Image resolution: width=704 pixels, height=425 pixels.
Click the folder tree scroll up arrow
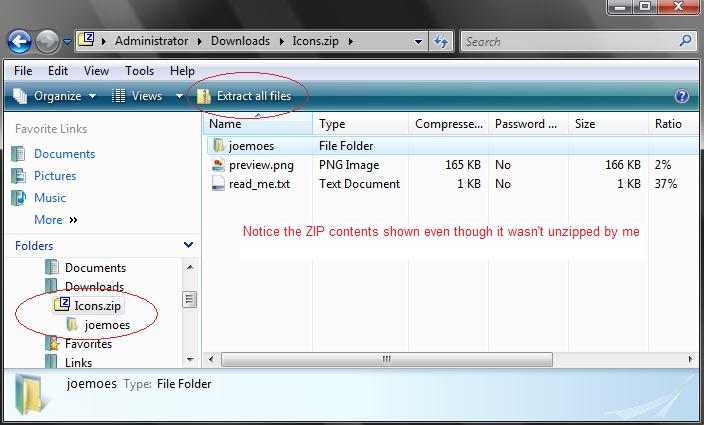190,267
